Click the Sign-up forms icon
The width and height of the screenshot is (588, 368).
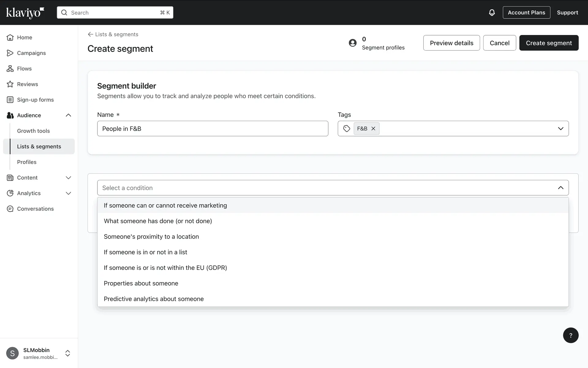click(x=10, y=100)
